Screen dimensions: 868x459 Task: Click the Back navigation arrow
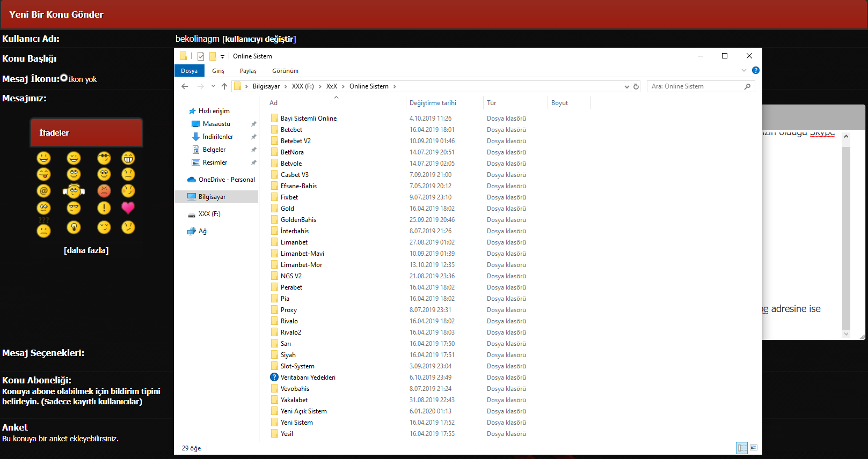click(185, 86)
